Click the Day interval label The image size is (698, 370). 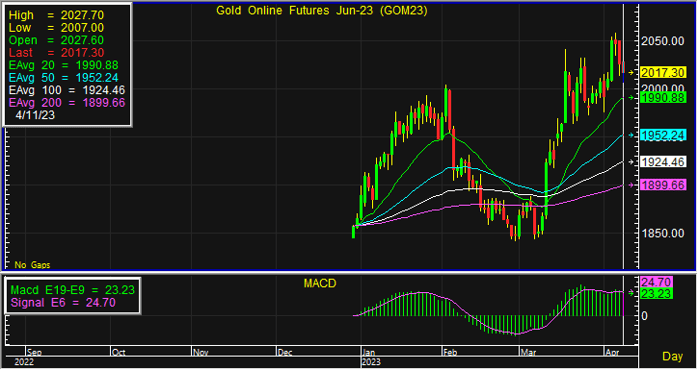click(x=672, y=356)
